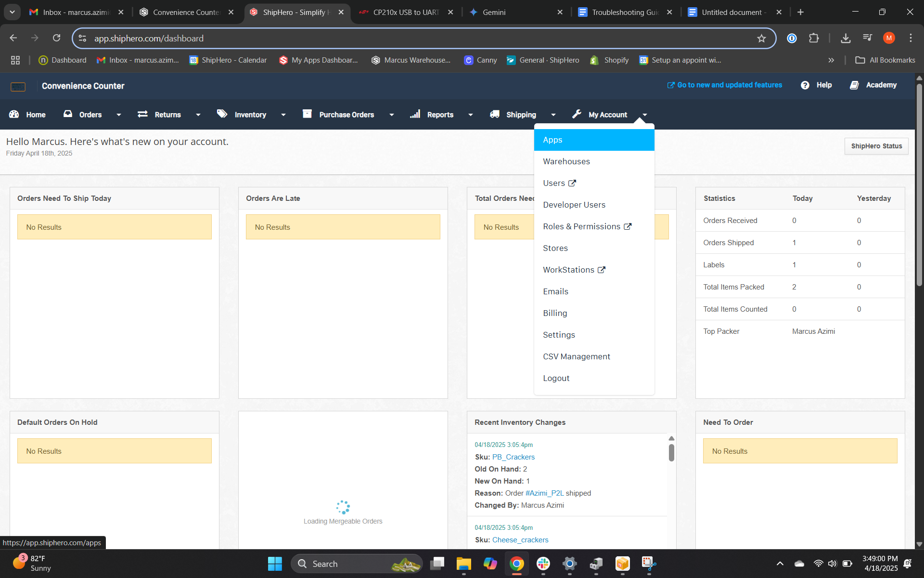924x578 pixels.
Task: Expand the Purchase Orders dropdown arrow
Action: tap(391, 115)
